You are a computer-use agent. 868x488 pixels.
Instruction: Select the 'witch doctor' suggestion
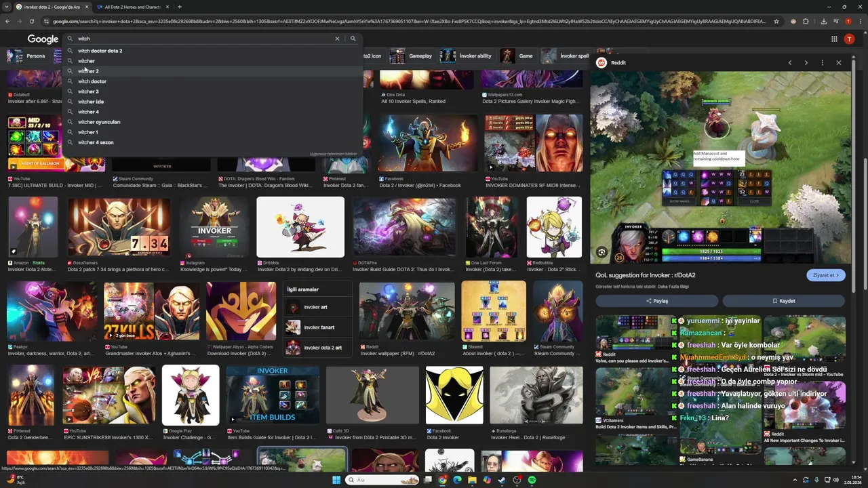click(x=212, y=81)
